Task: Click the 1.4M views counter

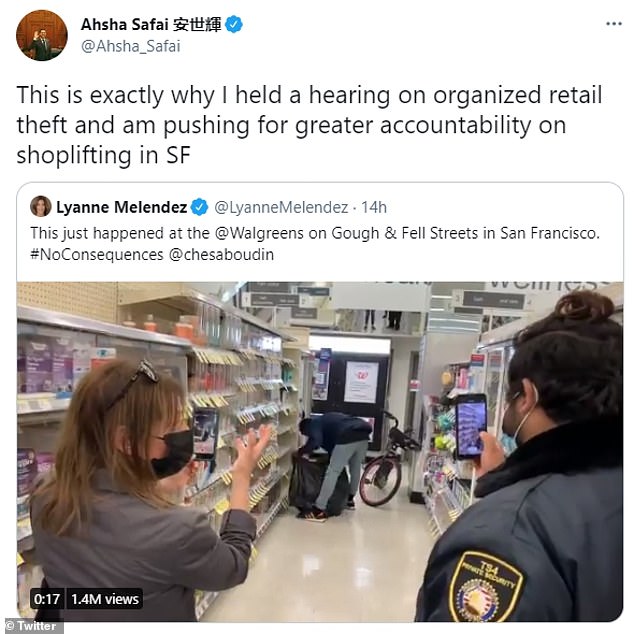Action: [x=105, y=599]
